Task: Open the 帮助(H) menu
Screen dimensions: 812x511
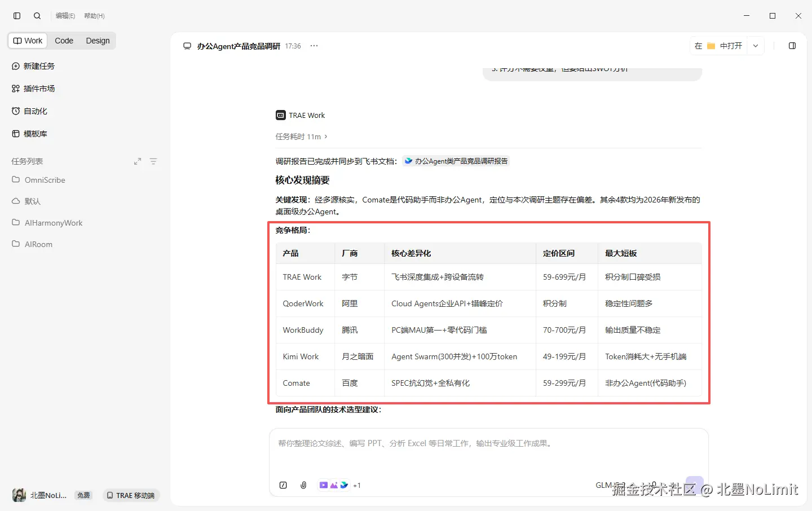Action: (94, 16)
